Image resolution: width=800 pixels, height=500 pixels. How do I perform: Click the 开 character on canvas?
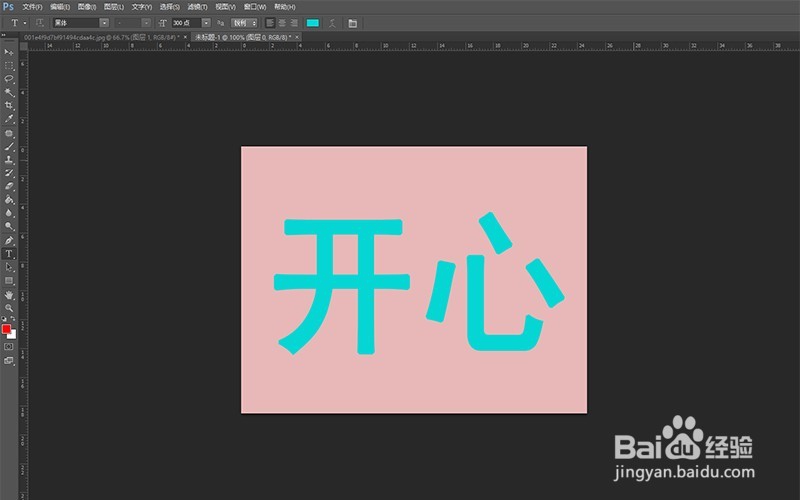[342, 287]
